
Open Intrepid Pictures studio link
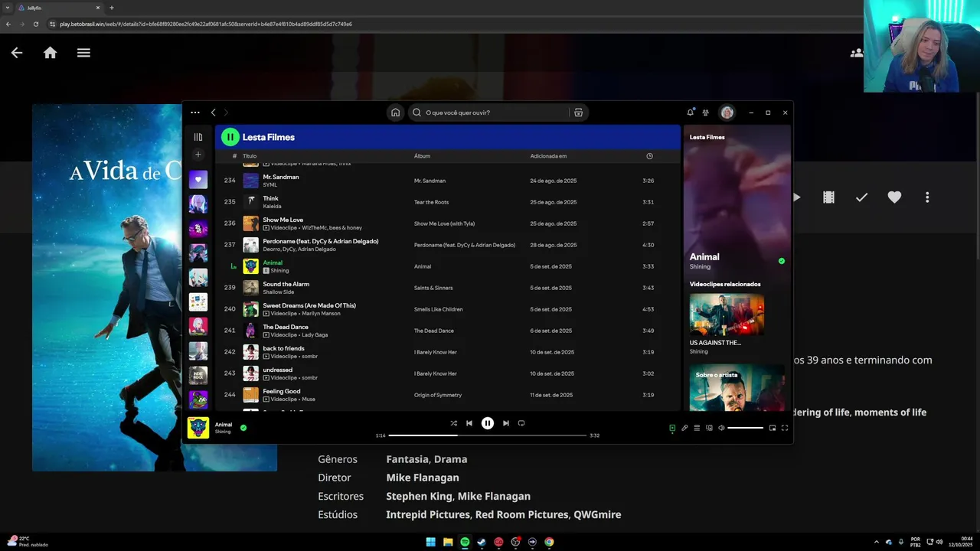coord(428,514)
